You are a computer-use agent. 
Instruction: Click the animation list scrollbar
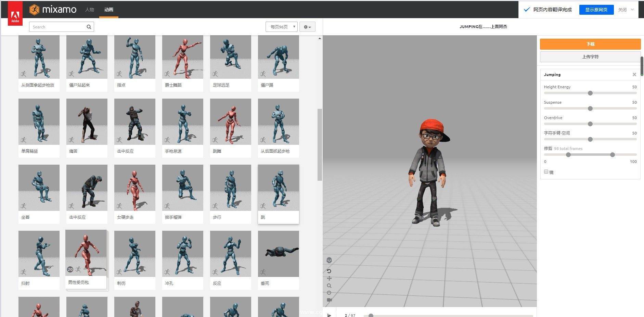320,144
